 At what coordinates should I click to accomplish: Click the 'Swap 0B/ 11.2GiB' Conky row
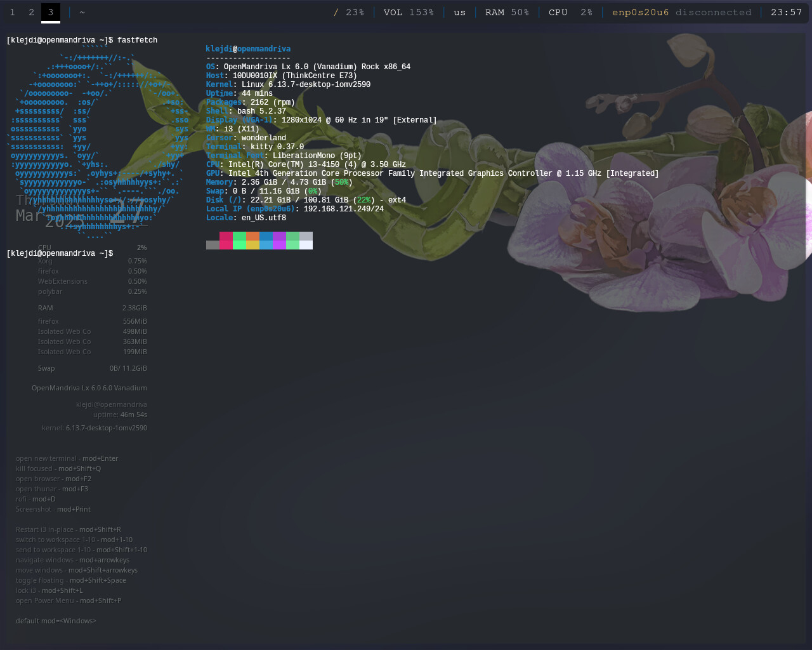pyautogui.click(x=92, y=368)
